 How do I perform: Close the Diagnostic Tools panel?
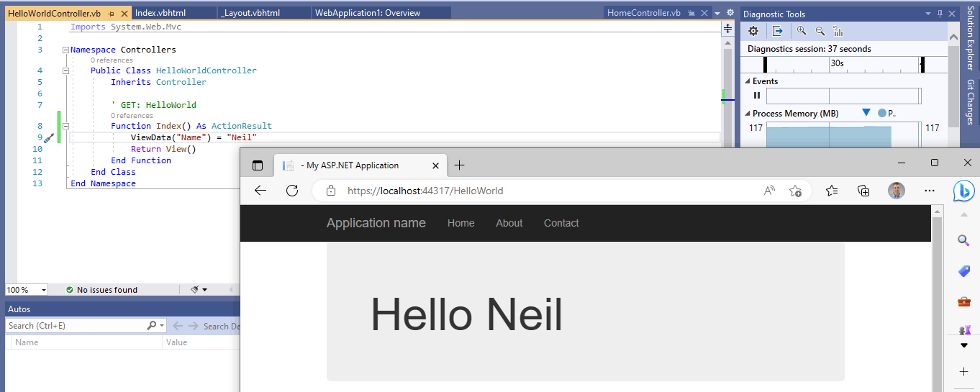[952, 14]
